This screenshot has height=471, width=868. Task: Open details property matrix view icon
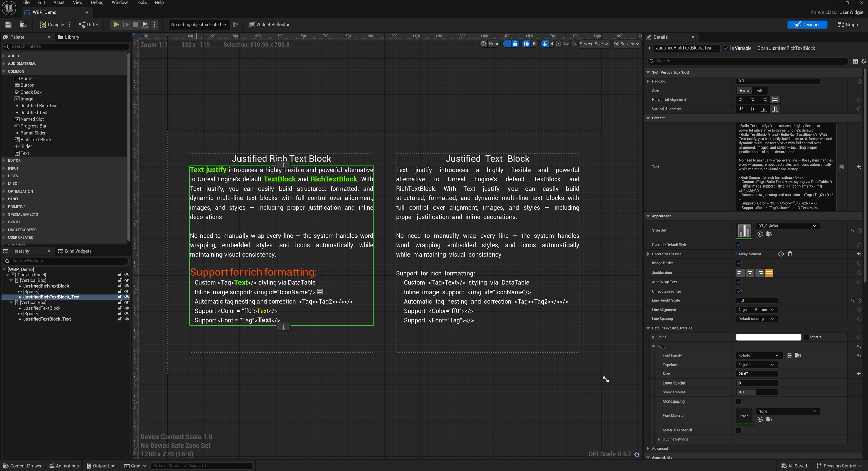point(855,61)
